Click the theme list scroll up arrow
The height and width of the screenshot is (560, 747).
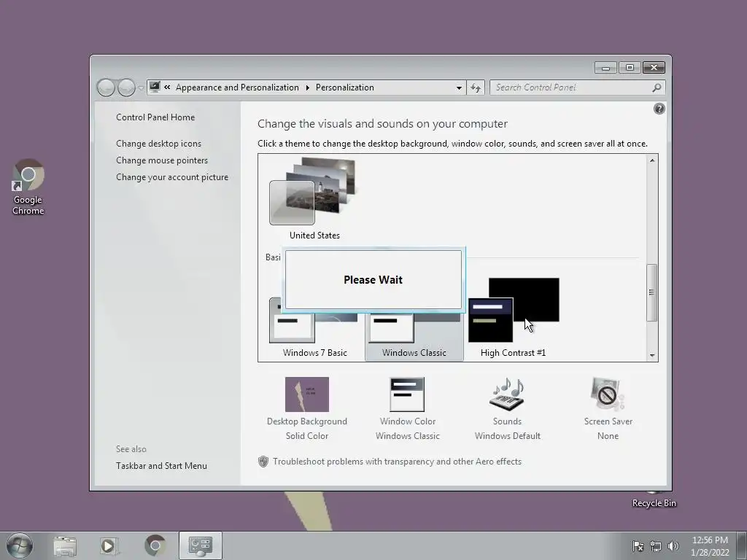(x=652, y=160)
